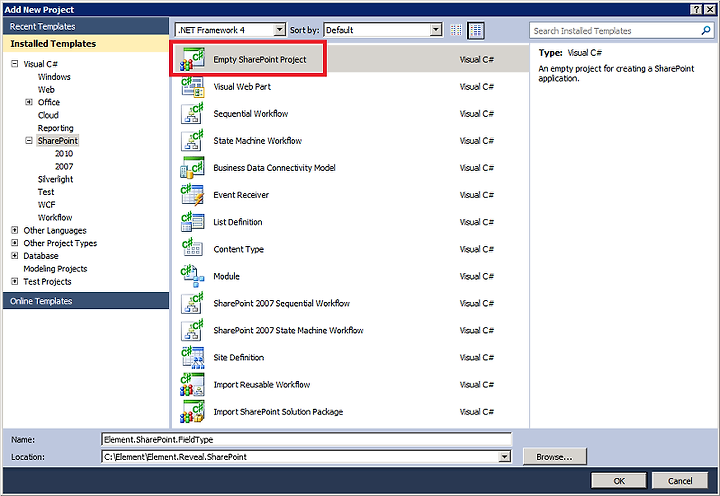Click the Event Receiver template icon
Image resolution: width=720 pixels, height=496 pixels.
(192, 195)
